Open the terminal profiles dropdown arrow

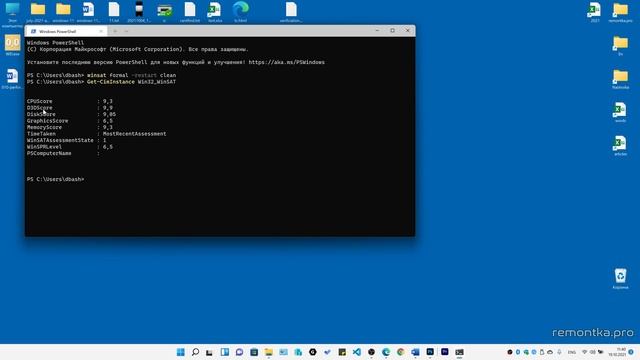point(127,31)
